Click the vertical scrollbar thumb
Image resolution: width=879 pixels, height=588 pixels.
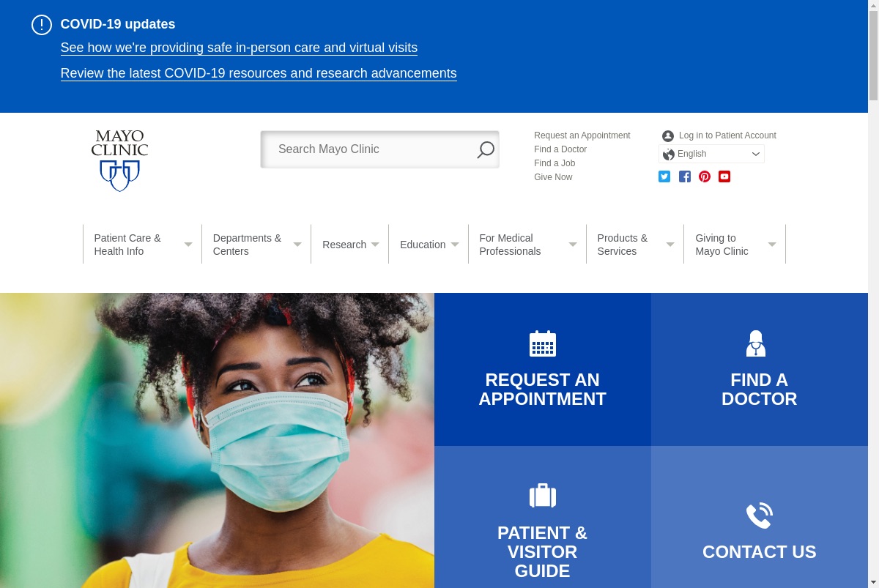(873, 55)
